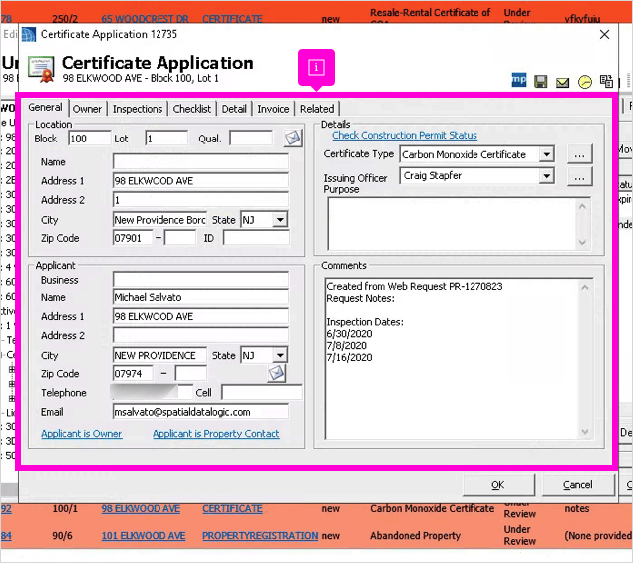Click the Lot input field
The width and height of the screenshot is (633, 563).
click(x=166, y=138)
